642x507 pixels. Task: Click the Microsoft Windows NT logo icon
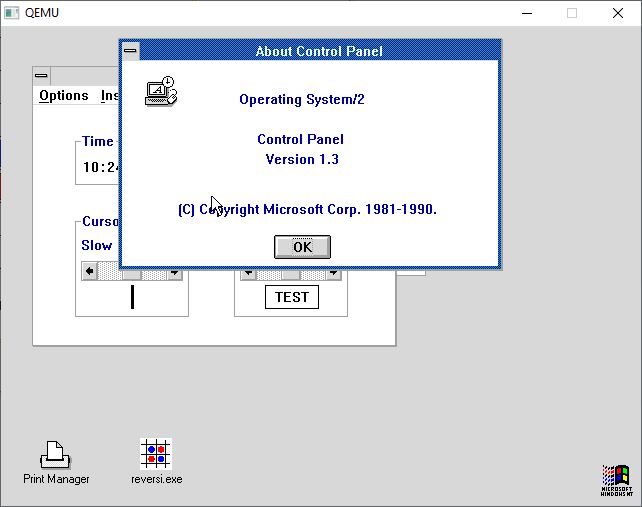617,480
